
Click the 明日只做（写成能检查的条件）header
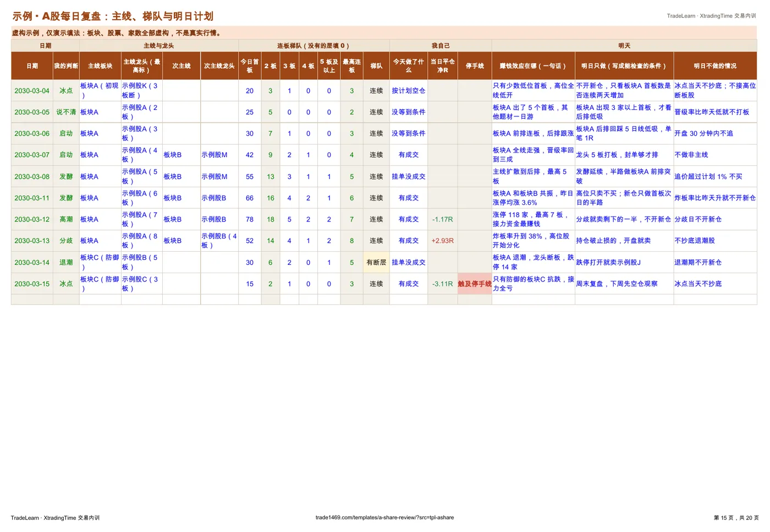coord(624,66)
